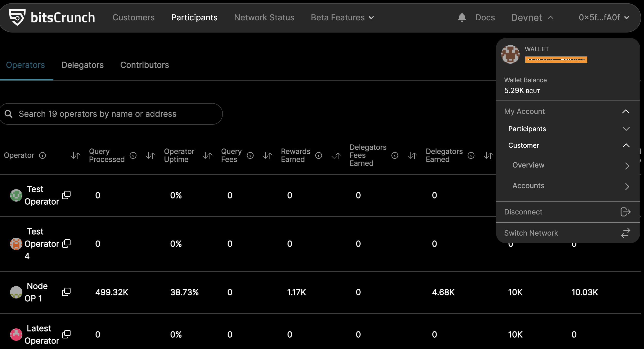Open the Devnet network dropdown
644x349 pixels.
pos(532,18)
